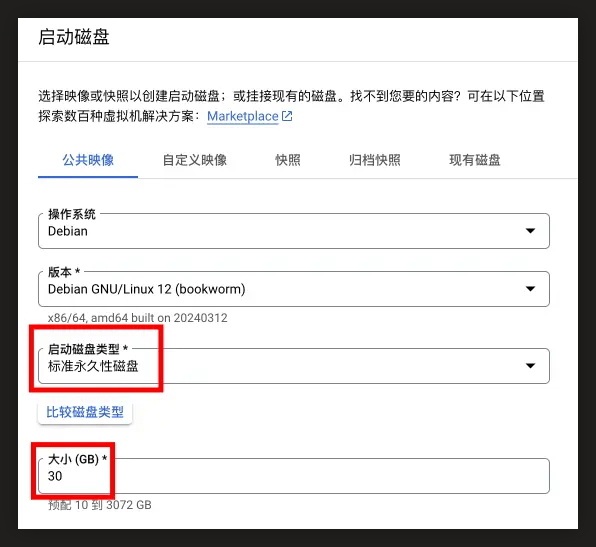596x547 pixels.
Task: Select the 归档快照 tab
Action: (x=375, y=160)
